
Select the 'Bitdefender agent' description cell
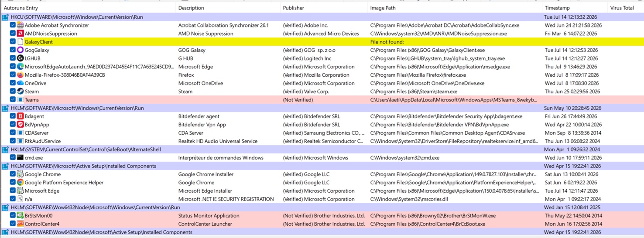(x=199, y=116)
